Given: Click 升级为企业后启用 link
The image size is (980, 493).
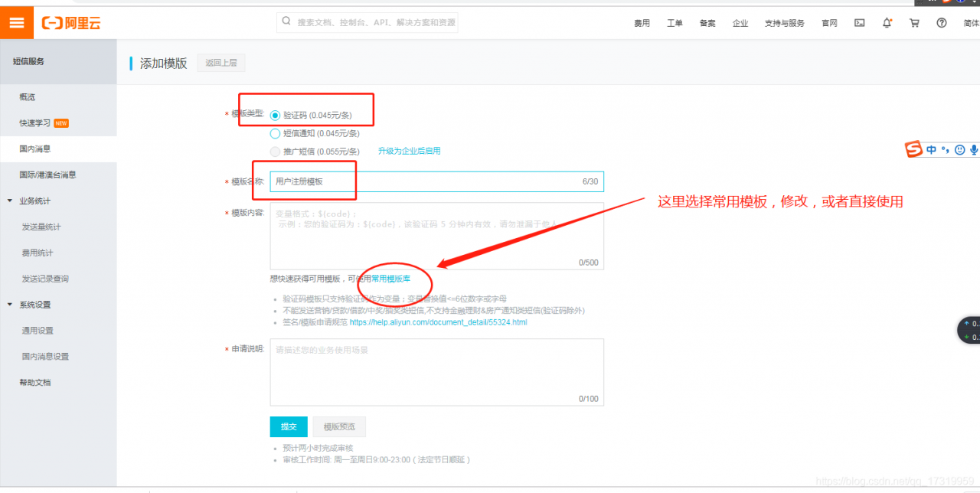Looking at the screenshot, I should click(x=410, y=152).
